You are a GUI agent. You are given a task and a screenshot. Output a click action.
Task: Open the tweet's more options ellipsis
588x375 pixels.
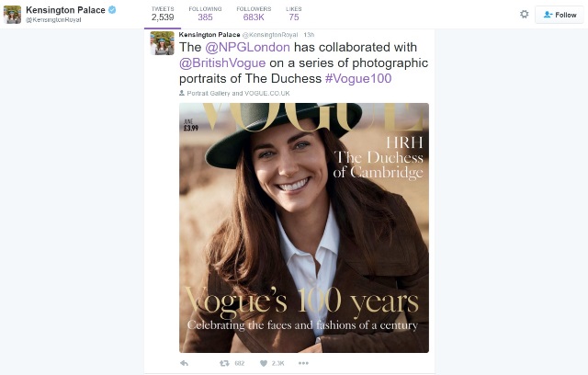click(x=303, y=363)
